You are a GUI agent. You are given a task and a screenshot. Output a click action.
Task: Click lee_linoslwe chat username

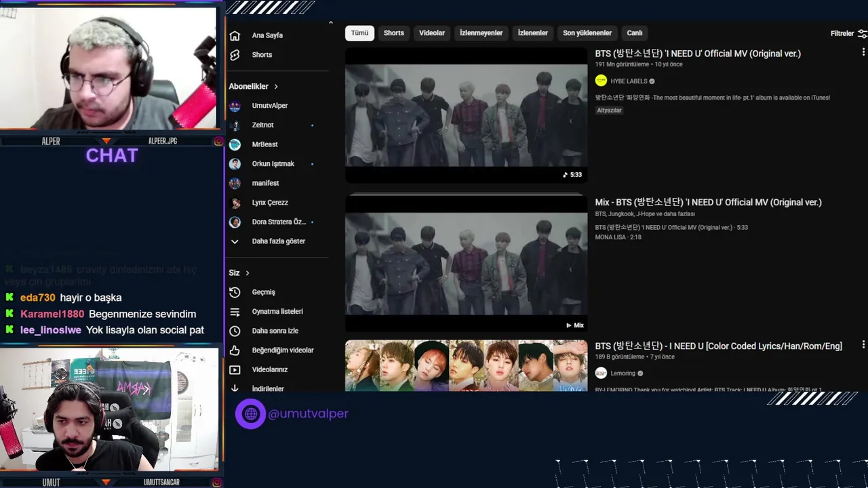click(x=51, y=330)
